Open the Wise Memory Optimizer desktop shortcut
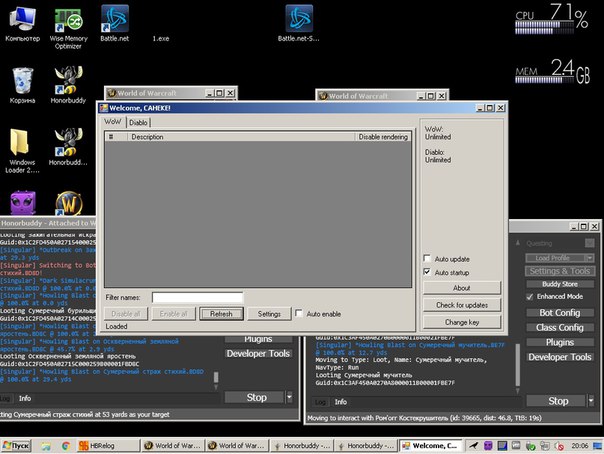 [x=68, y=20]
